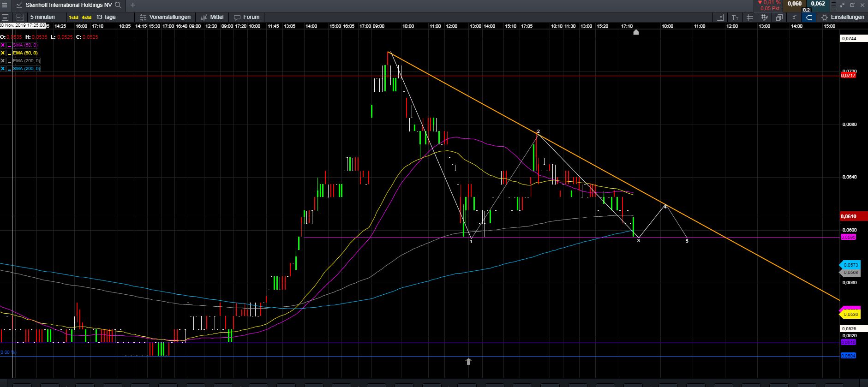Search instrument with magnifier icon
Viewport: 868px width, 387px height.
118,5
